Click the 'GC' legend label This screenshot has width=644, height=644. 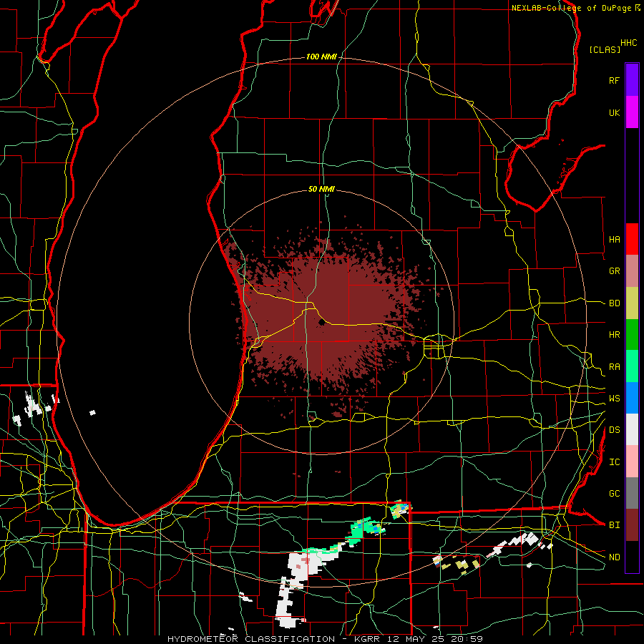pos(614,494)
